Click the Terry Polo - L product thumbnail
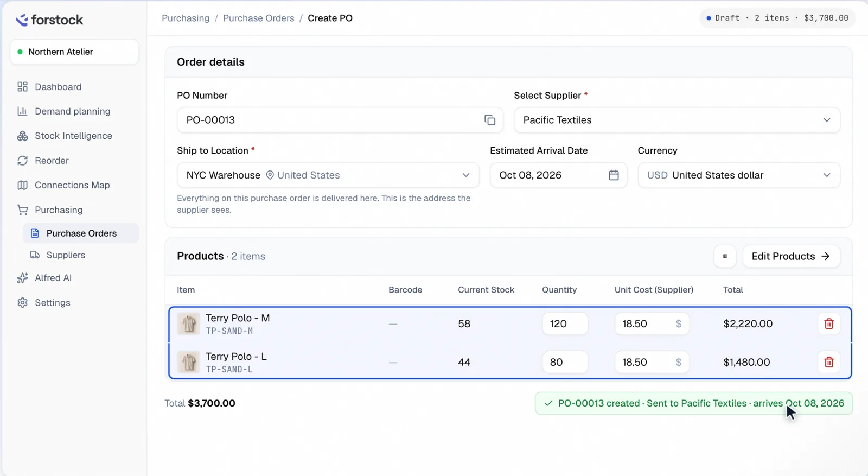The width and height of the screenshot is (868, 476). coord(189,362)
